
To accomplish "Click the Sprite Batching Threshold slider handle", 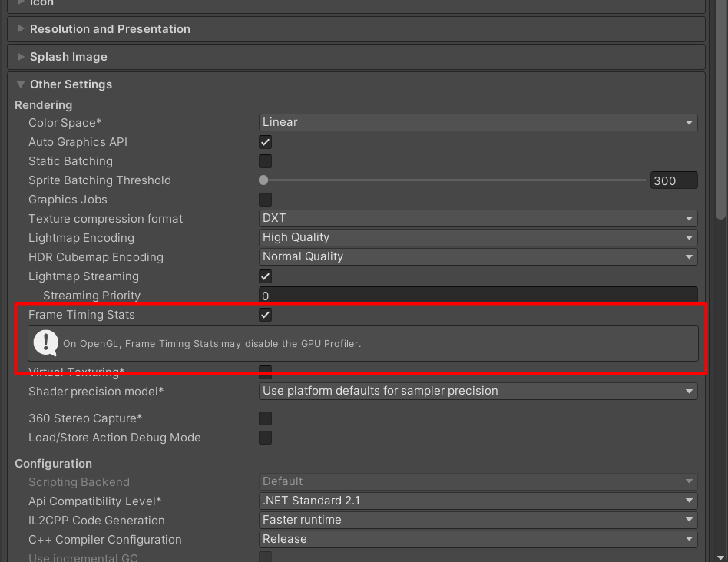I will (263, 180).
